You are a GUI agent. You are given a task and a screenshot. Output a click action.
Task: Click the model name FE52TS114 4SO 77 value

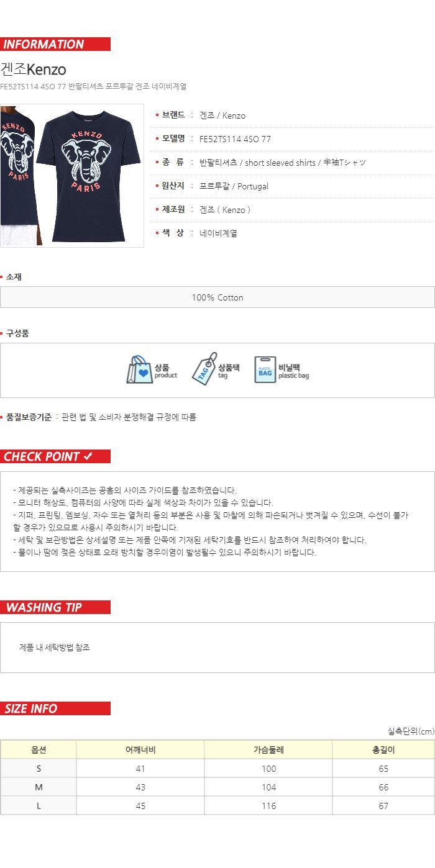pos(235,139)
